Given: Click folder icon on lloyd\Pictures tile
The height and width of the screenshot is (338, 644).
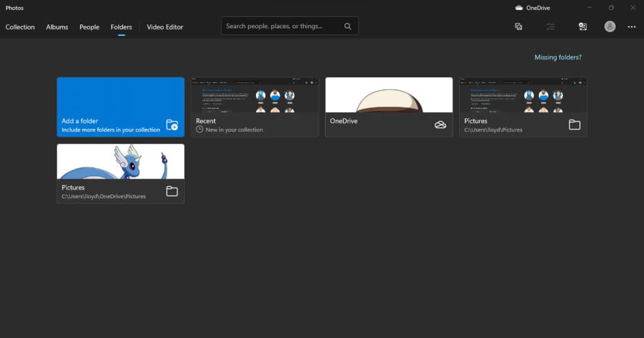Looking at the screenshot, I should [x=574, y=125].
